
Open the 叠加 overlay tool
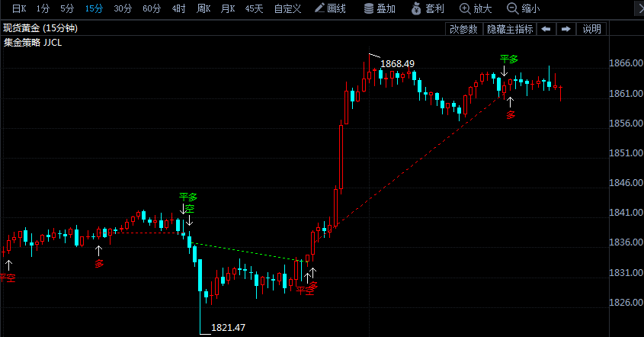point(380,8)
